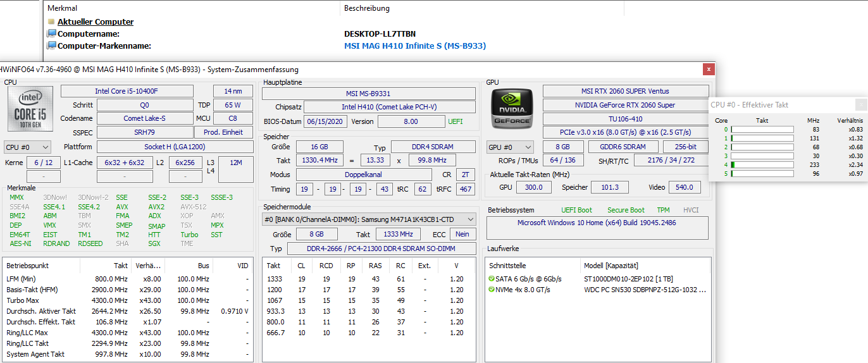This screenshot has width=868, height=363.
Task: Click the VID column header in the CPU table
Action: 243,266
